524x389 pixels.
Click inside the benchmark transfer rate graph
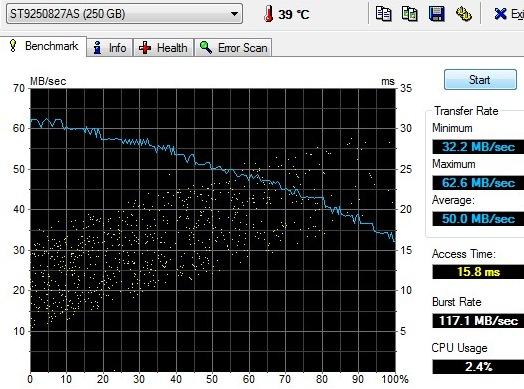[x=213, y=230]
